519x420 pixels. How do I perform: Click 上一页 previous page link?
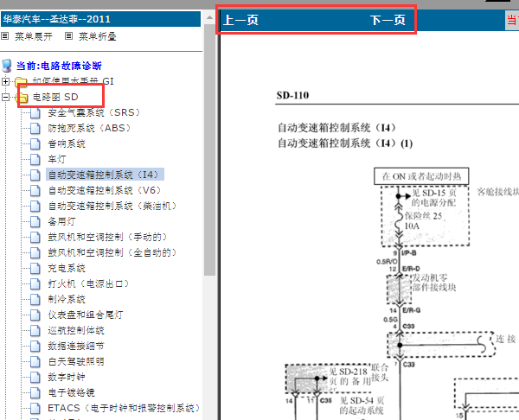click(240, 20)
